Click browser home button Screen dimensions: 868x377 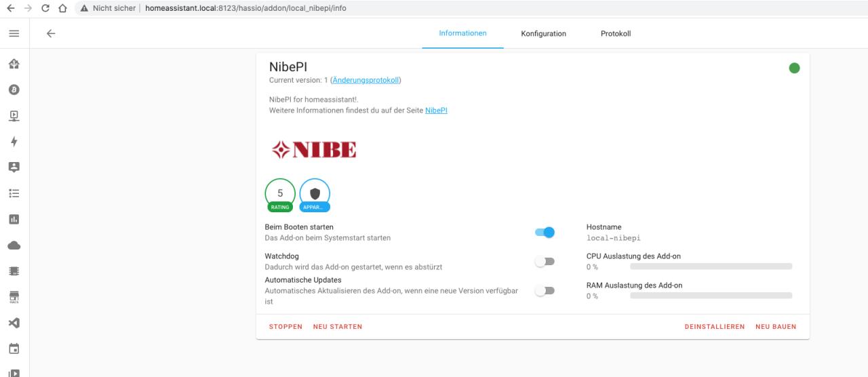pyautogui.click(x=63, y=8)
